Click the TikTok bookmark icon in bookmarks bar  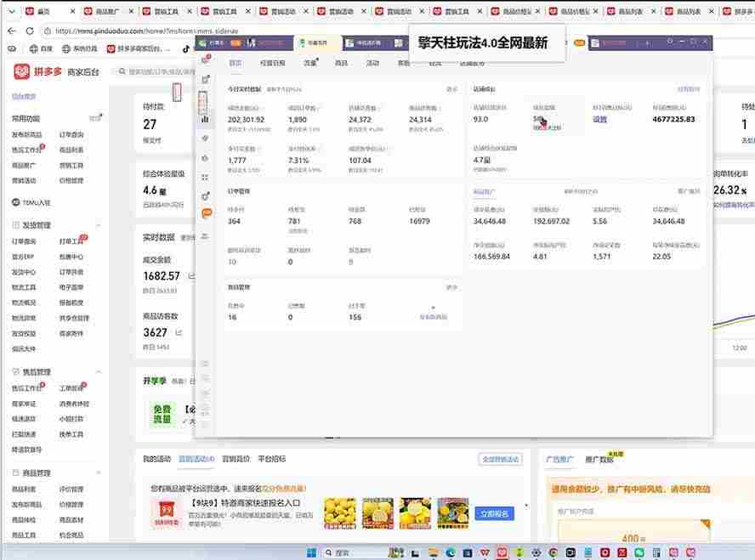pos(186,48)
